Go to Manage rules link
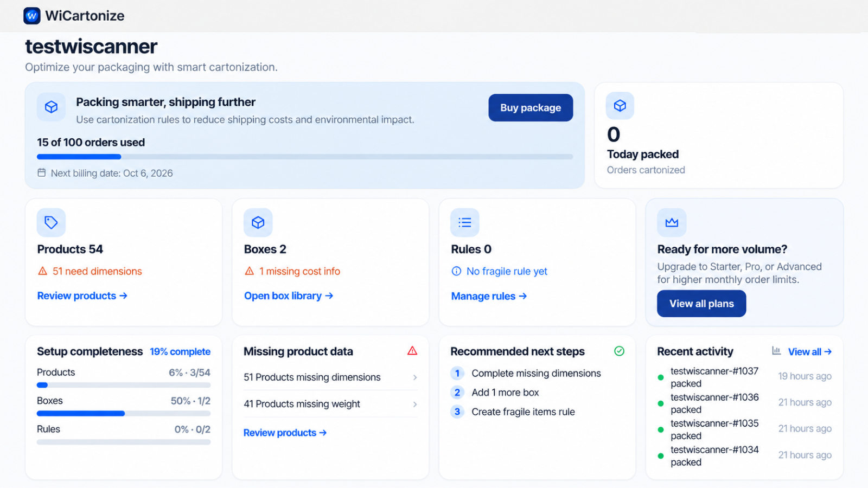Screen dimensions: 868x488 click(x=489, y=296)
